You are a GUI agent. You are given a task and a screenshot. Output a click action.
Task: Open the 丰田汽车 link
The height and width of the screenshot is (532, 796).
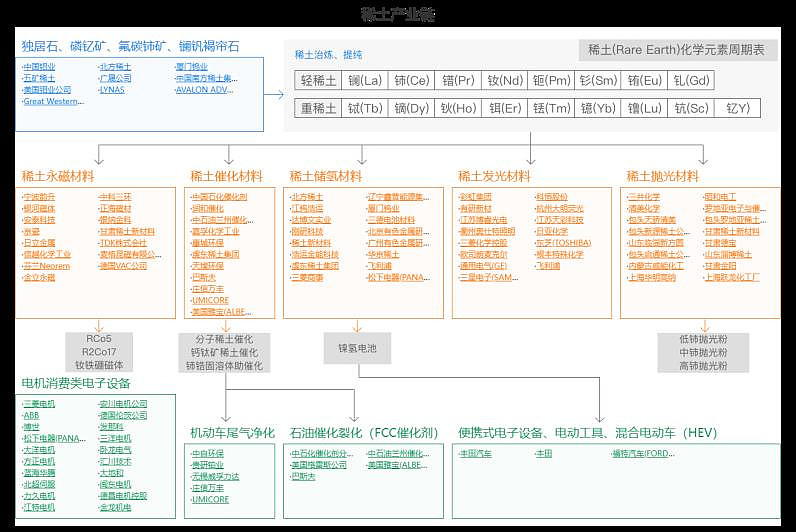[476, 454]
